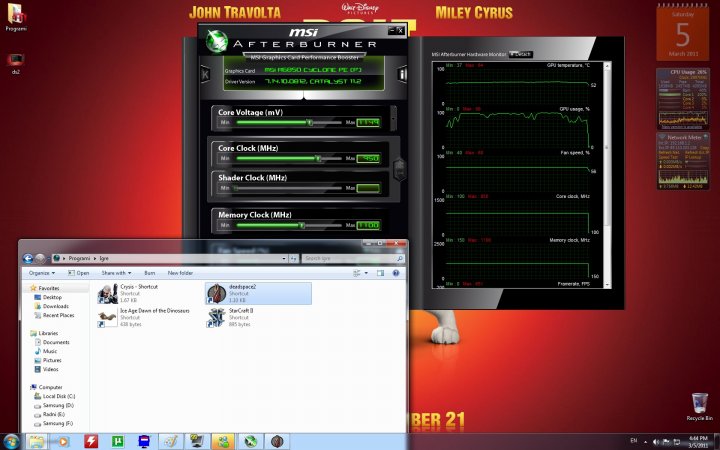Image resolution: width=720 pixels, height=450 pixels.
Task: Expand the address bar history dropdown
Action: pos(285,259)
